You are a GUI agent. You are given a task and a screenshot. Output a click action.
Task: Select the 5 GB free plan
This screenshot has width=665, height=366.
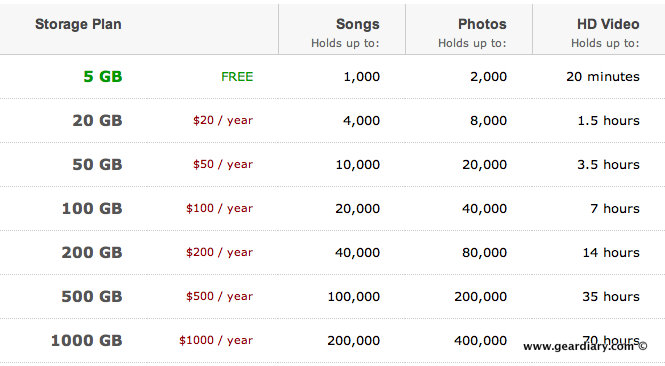click(103, 77)
